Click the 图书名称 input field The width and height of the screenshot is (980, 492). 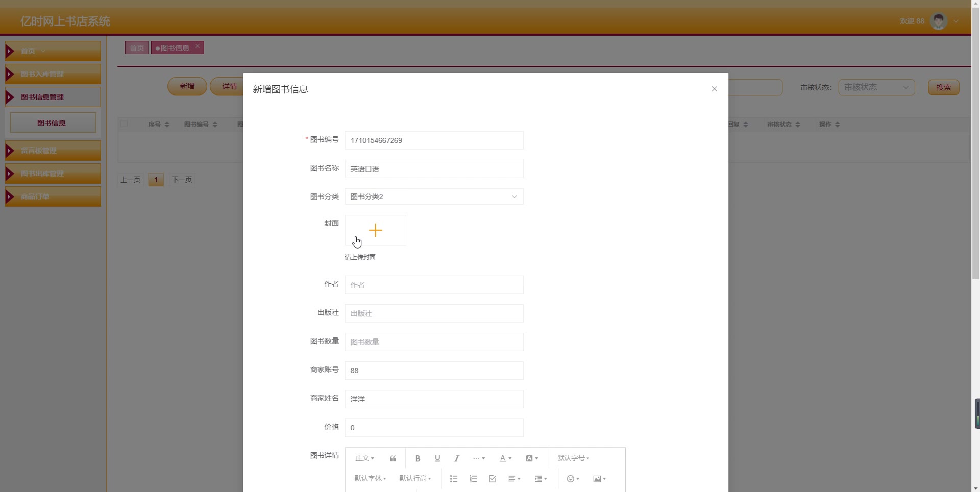[434, 169]
